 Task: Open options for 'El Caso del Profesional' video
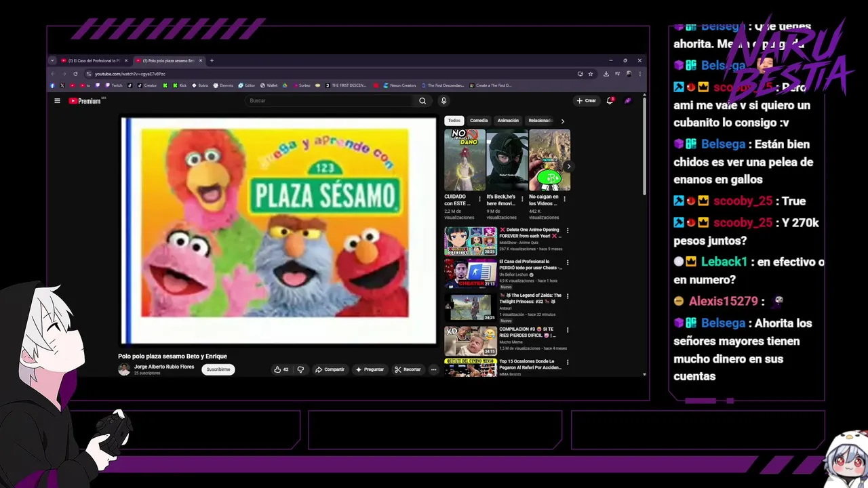coord(568,262)
